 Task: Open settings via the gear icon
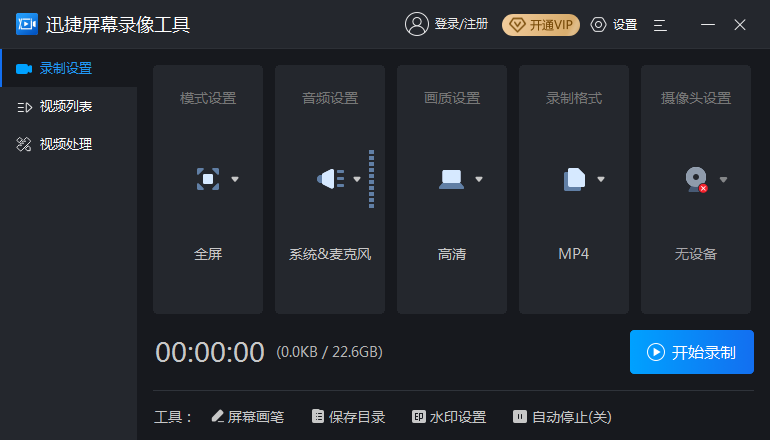(x=599, y=24)
